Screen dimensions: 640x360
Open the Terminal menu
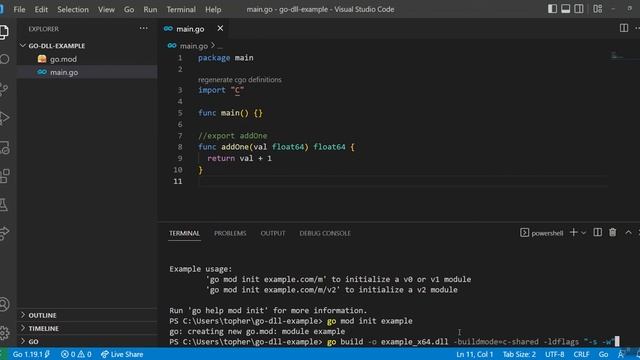pyautogui.click(x=181, y=9)
